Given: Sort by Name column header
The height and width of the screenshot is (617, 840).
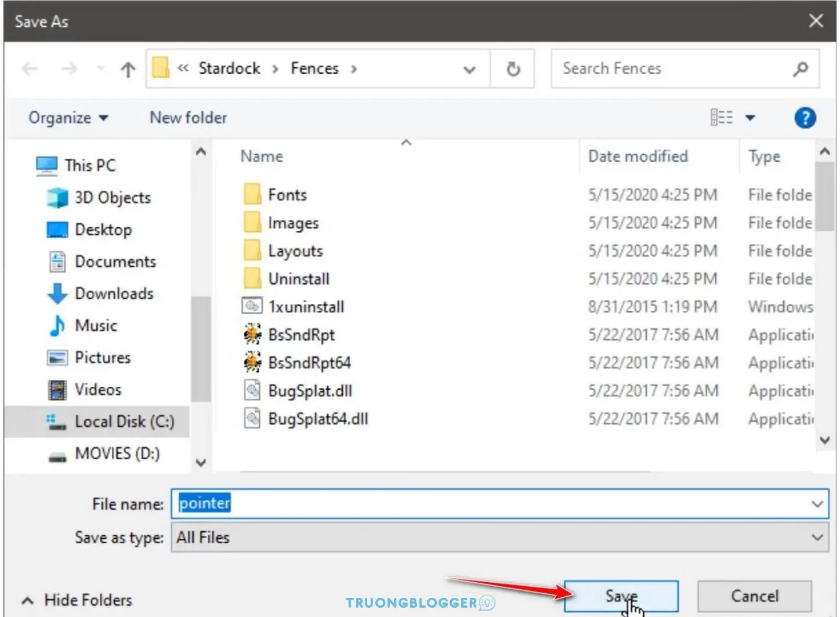Looking at the screenshot, I should 262,157.
